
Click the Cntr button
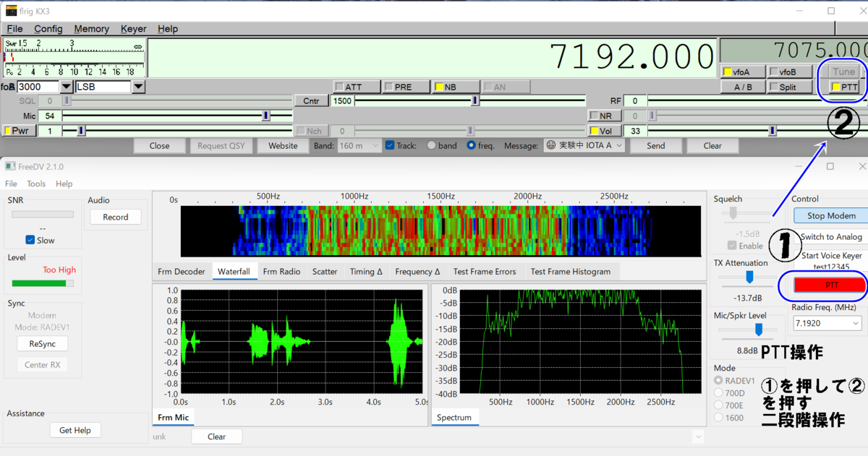(311, 100)
